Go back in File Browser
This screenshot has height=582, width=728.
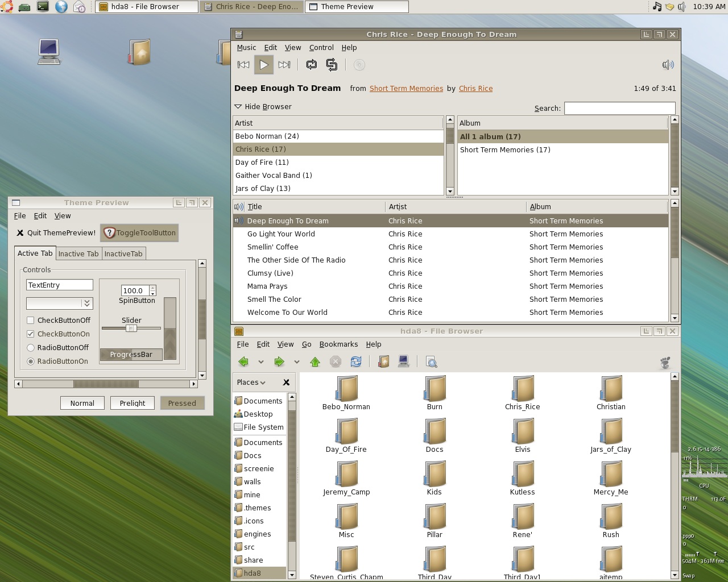(243, 361)
